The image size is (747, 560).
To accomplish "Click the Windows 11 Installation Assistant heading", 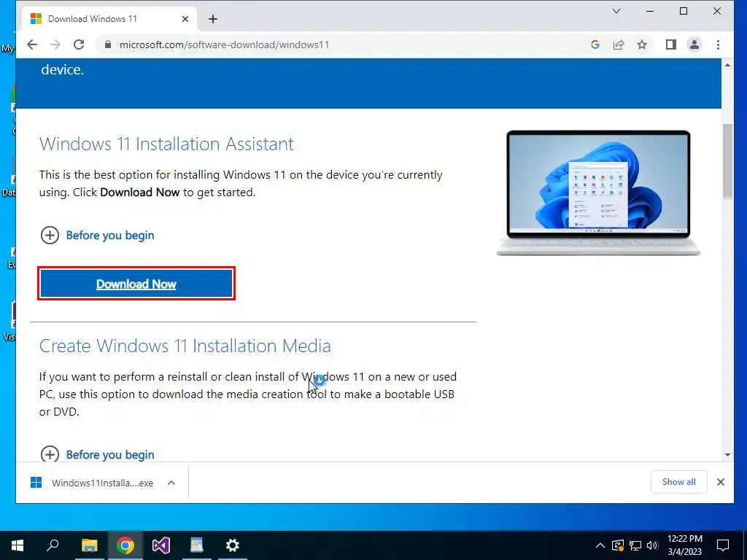I will (166, 144).
